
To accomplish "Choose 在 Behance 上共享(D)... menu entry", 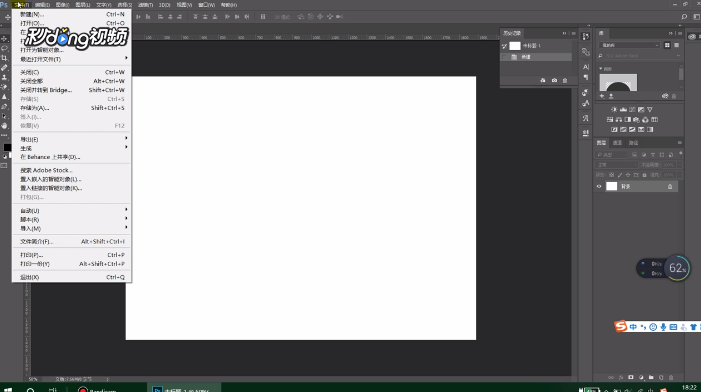I will coord(72,157).
